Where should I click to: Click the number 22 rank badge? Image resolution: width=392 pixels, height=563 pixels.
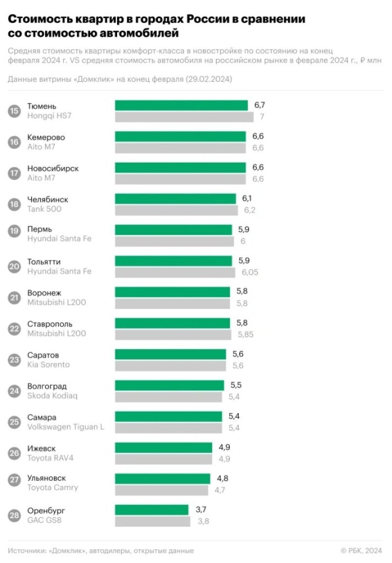[x=14, y=329]
